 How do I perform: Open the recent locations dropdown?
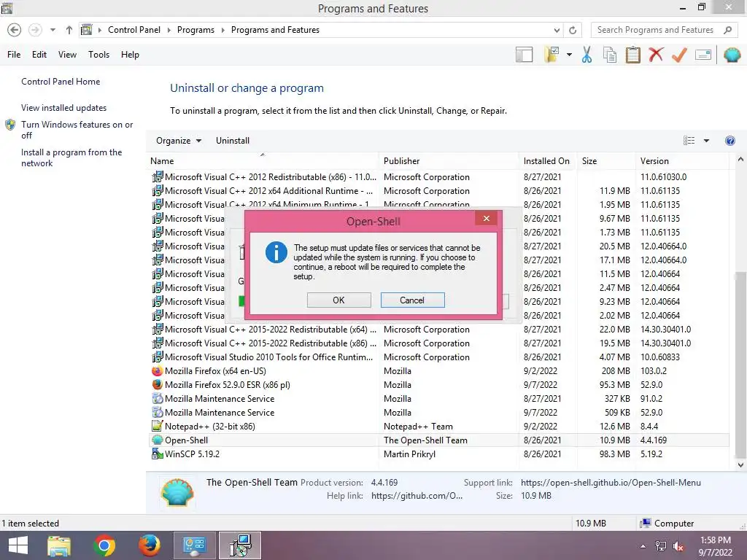(x=53, y=30)
